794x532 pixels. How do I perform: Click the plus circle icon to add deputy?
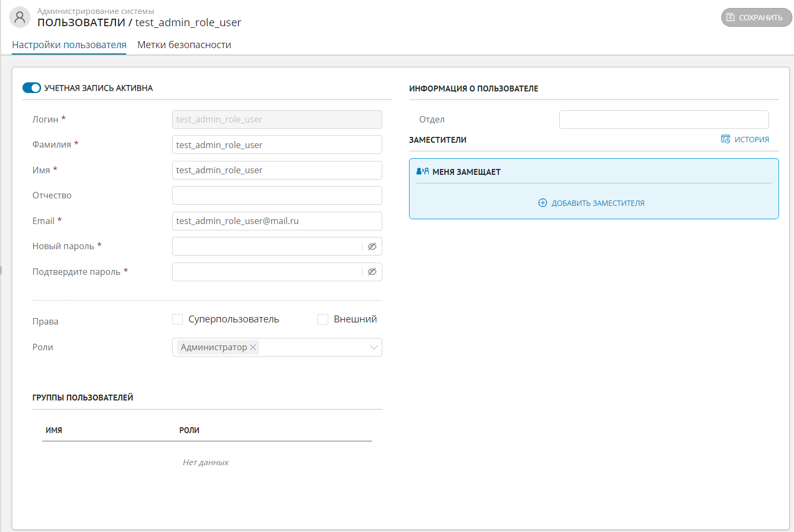click(x=543, y=203)
